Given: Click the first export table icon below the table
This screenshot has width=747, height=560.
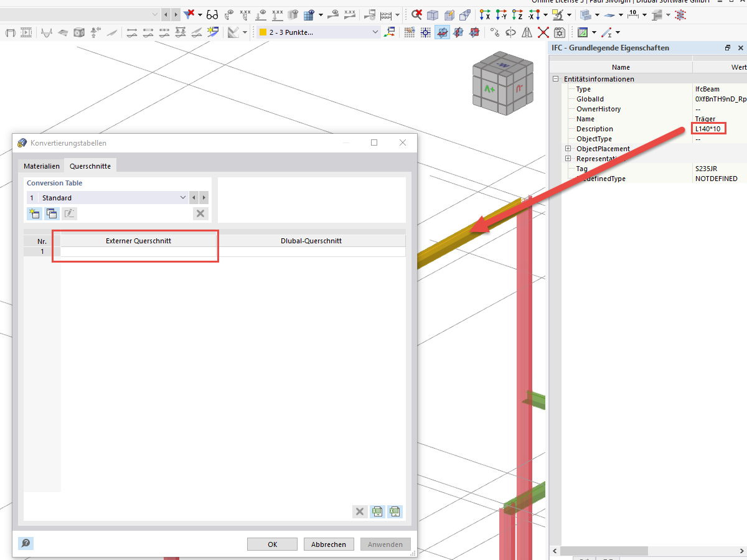Looking at the screenshot, I should [377, 511].
